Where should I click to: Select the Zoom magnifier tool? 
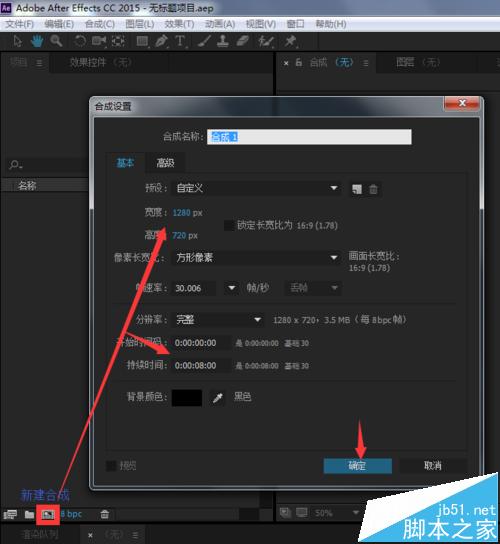click(x=56, y=41)
